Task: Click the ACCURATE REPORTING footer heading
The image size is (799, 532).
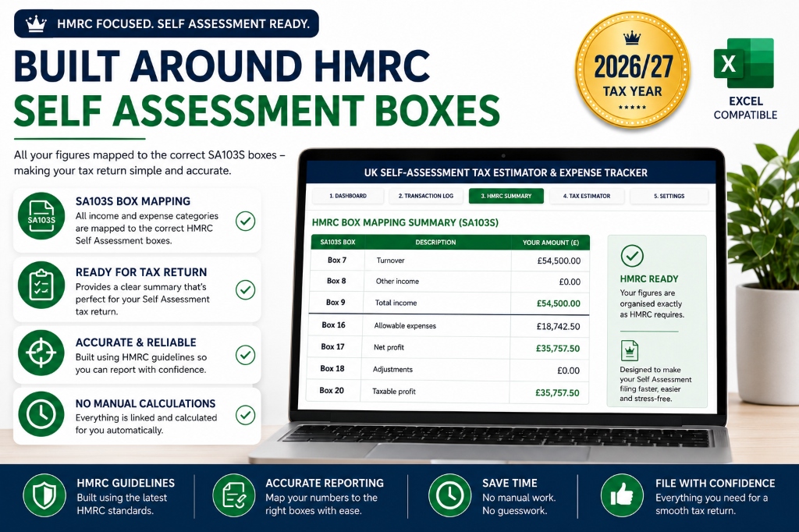Action: tap(325, 483)
